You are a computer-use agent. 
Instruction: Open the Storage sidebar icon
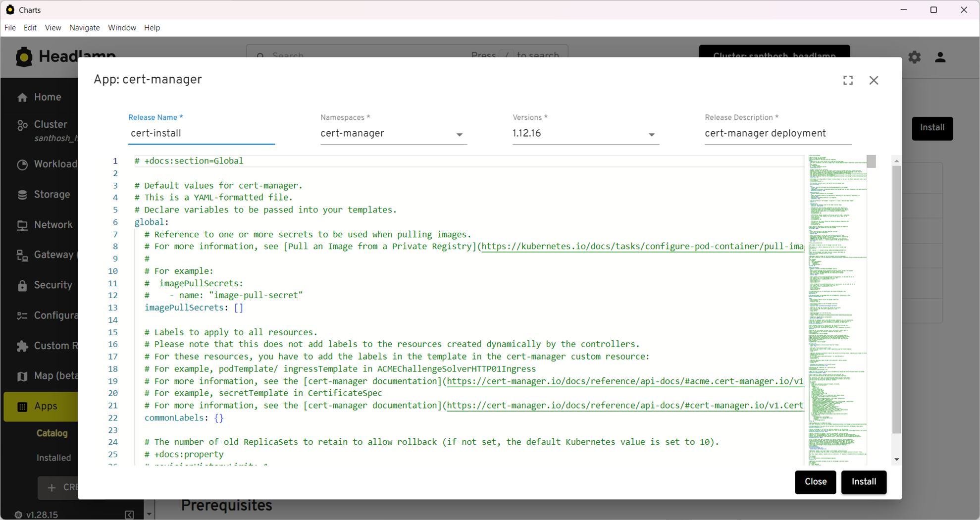pos(22,195)
